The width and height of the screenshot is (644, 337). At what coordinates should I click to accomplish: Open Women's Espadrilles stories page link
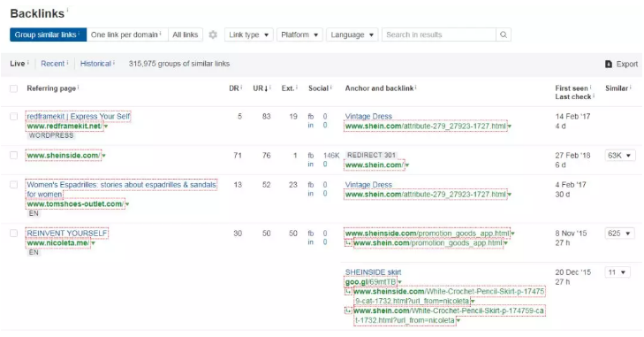click(x=121, y=189)
